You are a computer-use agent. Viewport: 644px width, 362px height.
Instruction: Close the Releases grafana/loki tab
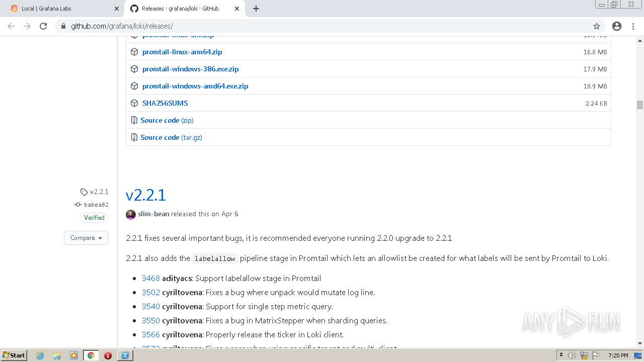[x=236, y=9]
